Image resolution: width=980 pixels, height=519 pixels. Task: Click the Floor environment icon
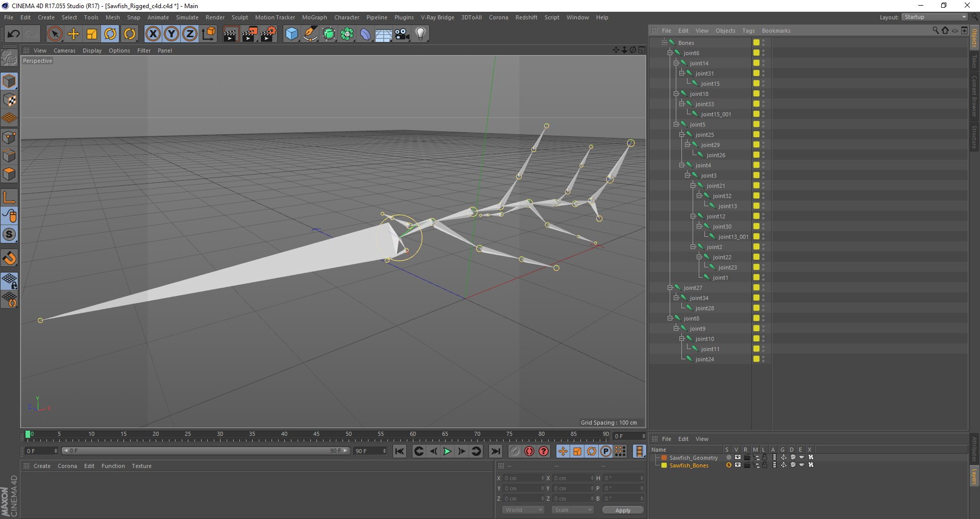pyautogui.click(x=384, y=34)
